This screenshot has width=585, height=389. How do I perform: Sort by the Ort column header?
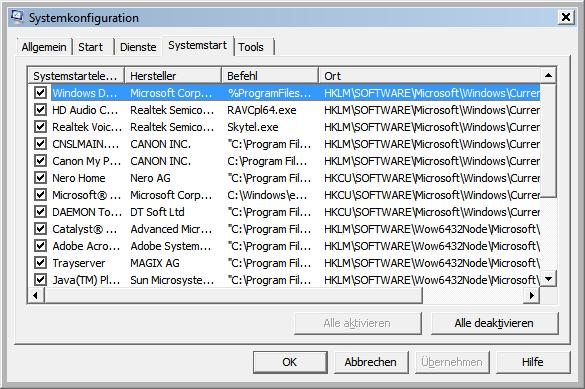click(x=430, y=76)
